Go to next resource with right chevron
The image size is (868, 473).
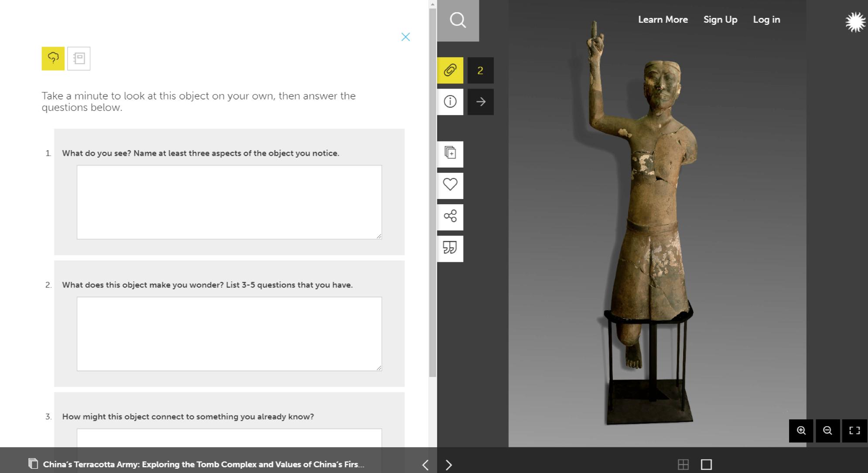pyautogui.click(x=449, y=465)
